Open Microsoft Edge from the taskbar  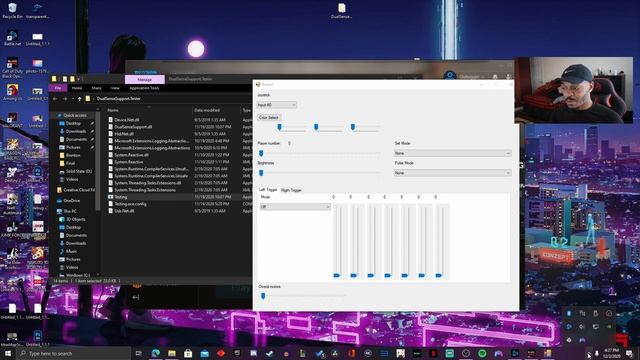tap(156, 353)
